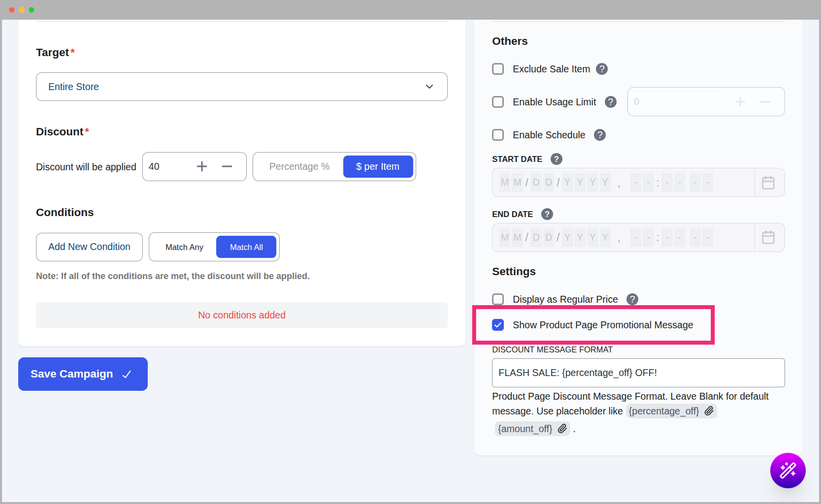Click the magic wand floating button
Image resolution: width=821 pixels, height=504 pixels.
point(788,470)
